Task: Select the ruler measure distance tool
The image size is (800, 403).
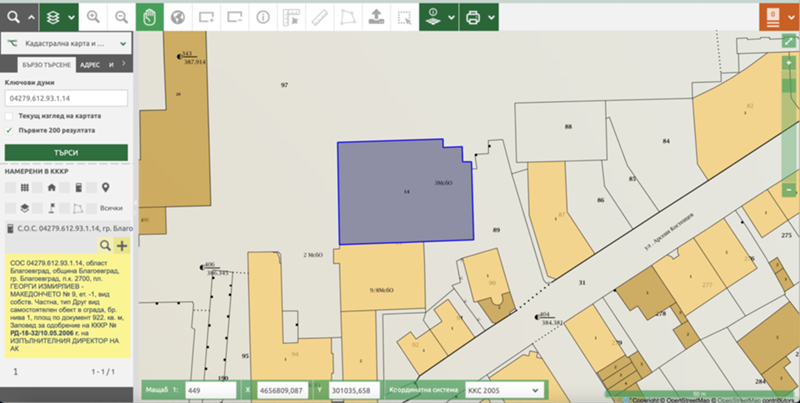Action: (x=319, y=17)
